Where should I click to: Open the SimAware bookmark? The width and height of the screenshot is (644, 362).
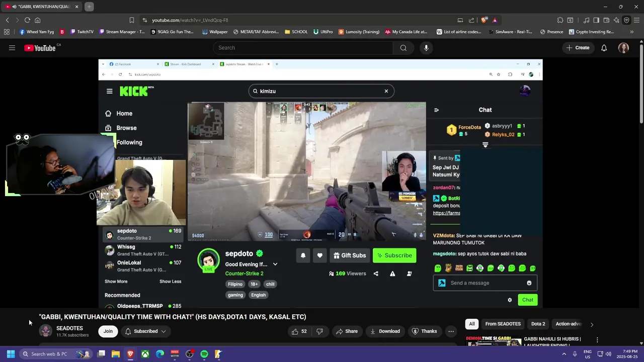tap(510, 32)
